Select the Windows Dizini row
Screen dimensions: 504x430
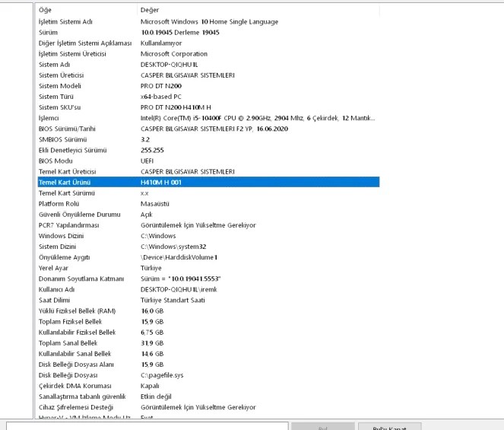pos(61,236)
